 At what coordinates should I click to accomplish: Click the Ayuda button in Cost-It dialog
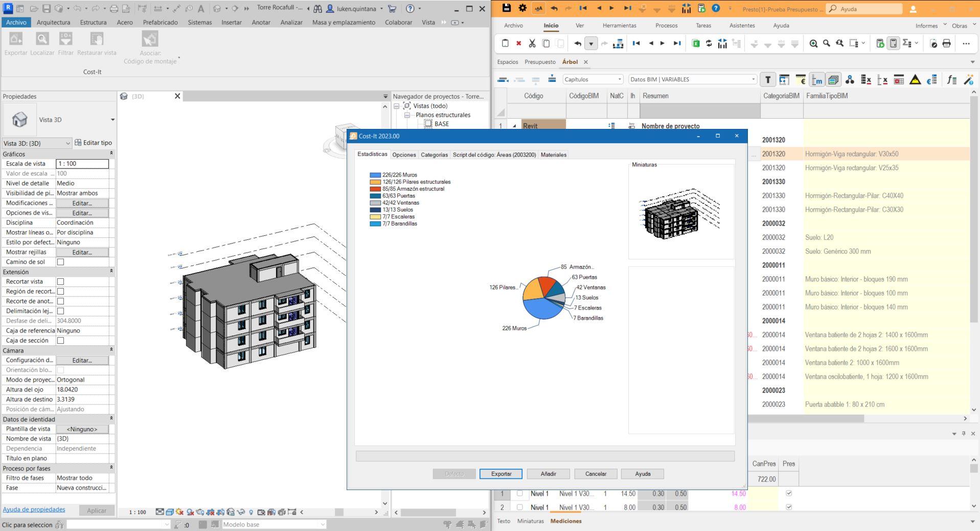point(643,474)
